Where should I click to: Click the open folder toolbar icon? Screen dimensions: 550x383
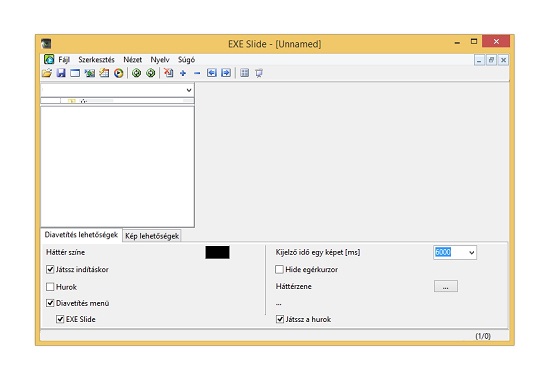pos(47,73)
